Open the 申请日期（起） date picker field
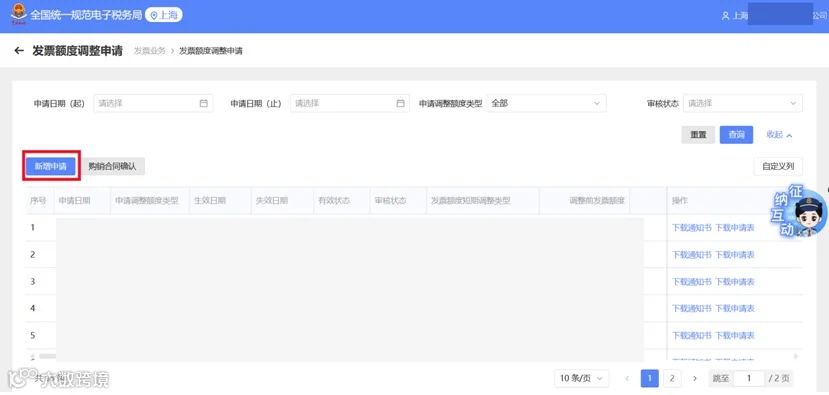Screen dimensions: 829x395 (153, 104)
